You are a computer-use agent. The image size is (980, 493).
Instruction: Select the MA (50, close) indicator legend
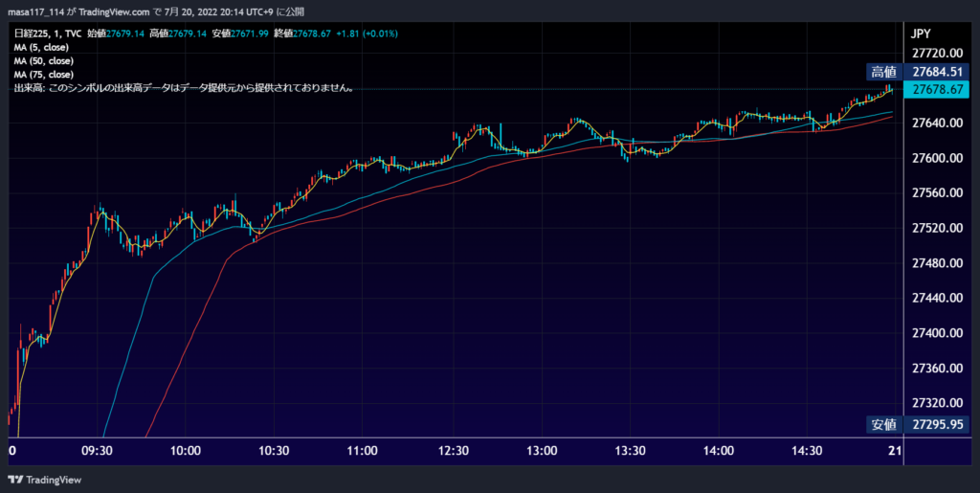click(x=44, y=61)
